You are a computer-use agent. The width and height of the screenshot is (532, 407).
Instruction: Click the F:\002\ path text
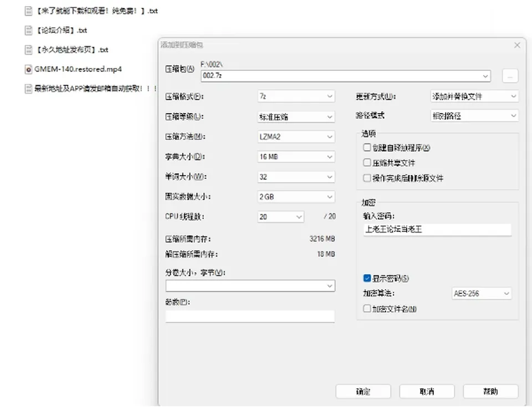pyautogui.click(x=212, y=64)
